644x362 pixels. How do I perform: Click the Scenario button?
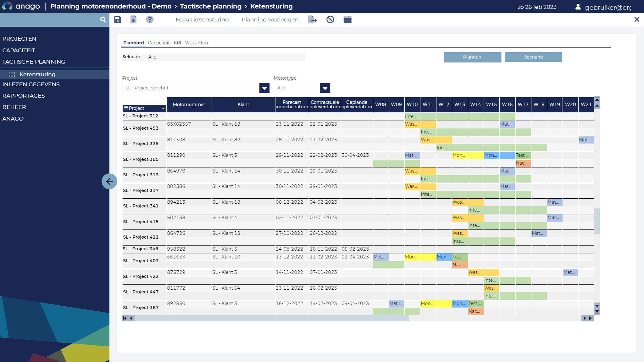point(533,57)
